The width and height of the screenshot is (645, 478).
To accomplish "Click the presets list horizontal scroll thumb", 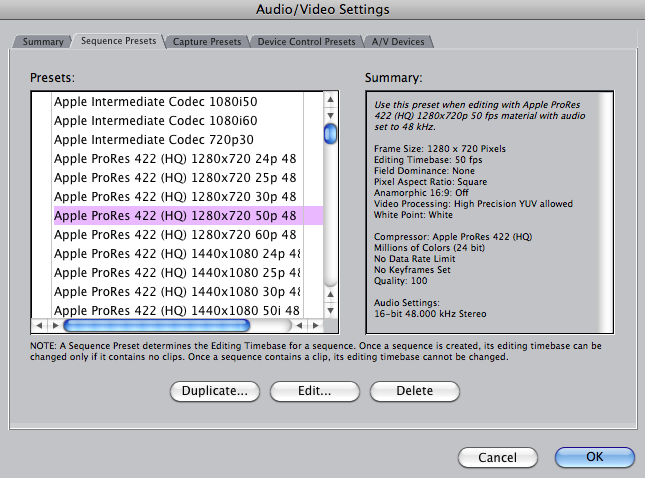I will [177, 326].
